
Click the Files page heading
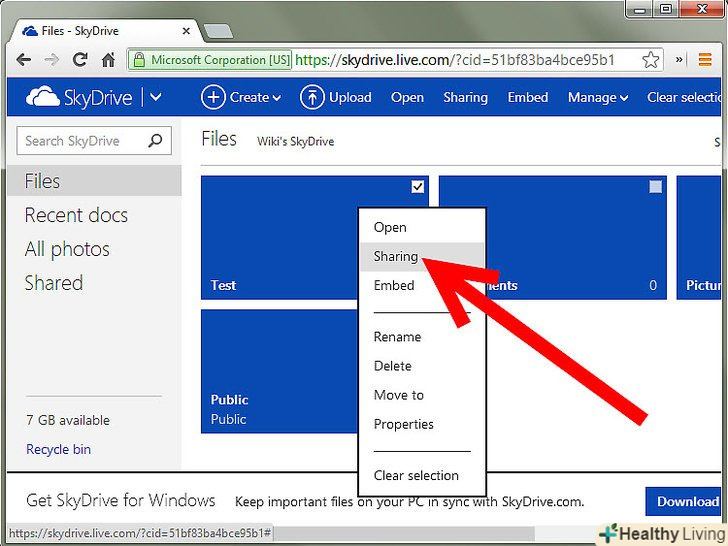[x=219, y=139]
